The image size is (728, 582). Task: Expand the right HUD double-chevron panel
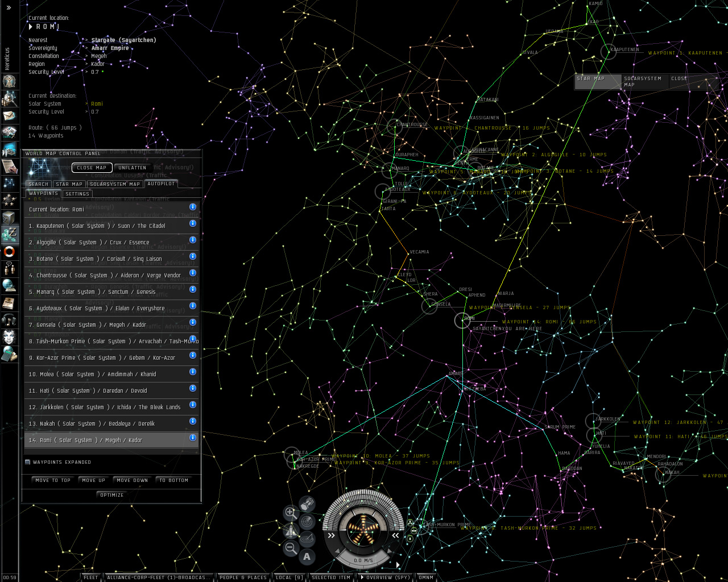pos(396,535)
